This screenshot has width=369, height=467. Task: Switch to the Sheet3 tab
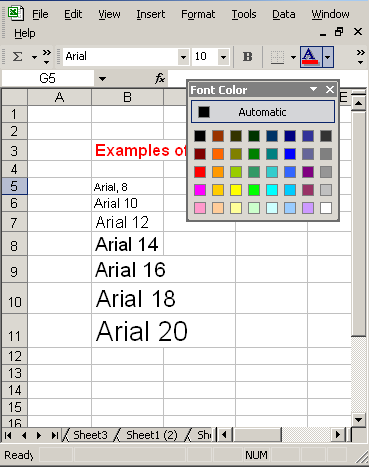coord(90,435)
